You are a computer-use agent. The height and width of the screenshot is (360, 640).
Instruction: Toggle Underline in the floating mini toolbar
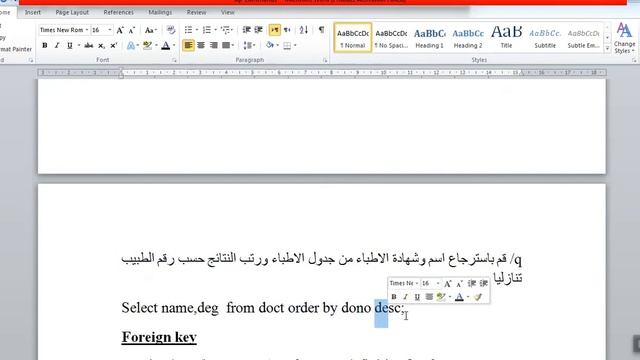point(417,297)
